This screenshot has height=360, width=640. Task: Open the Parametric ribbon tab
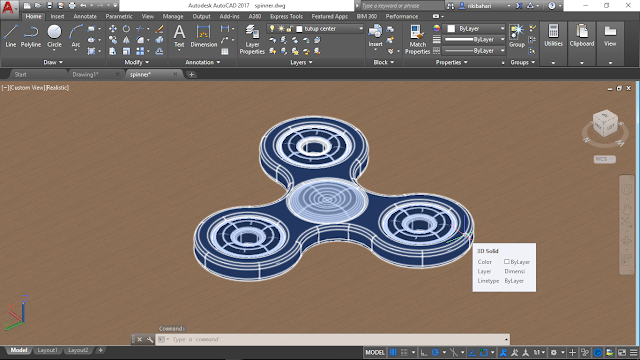119,16
